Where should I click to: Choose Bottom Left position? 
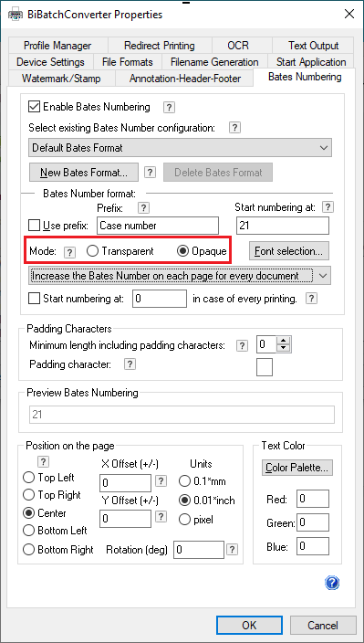pos(28,531)
